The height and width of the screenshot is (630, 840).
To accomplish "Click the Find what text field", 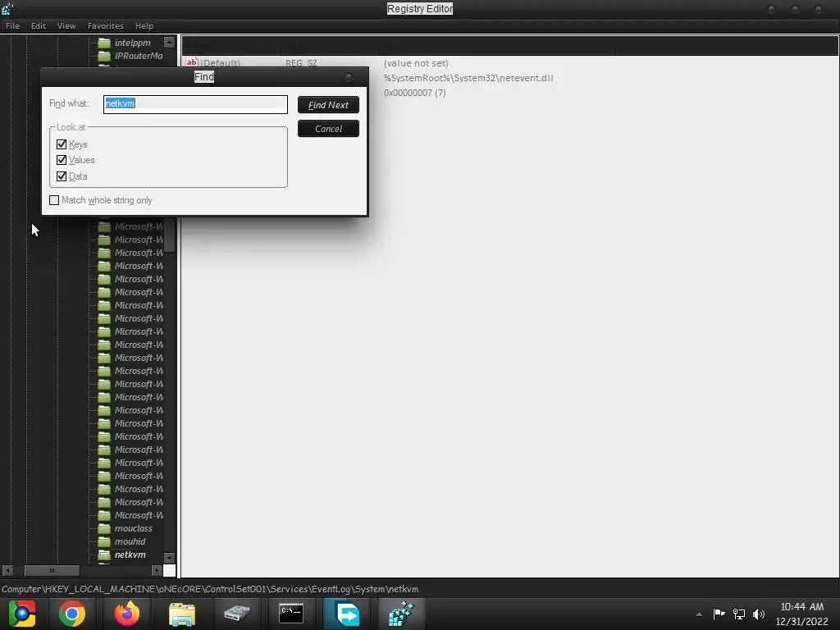I will click(195, 104).
